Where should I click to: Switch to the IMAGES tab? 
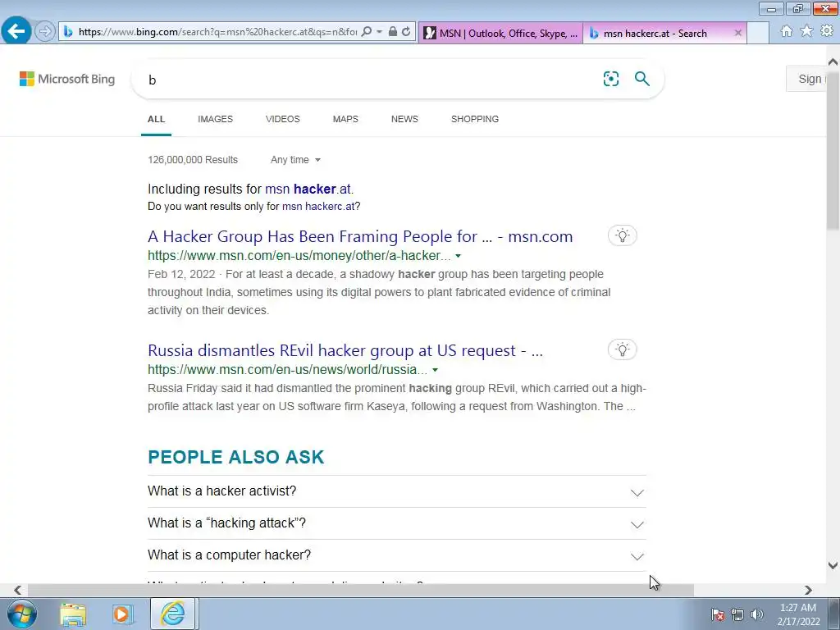(216, 119)
